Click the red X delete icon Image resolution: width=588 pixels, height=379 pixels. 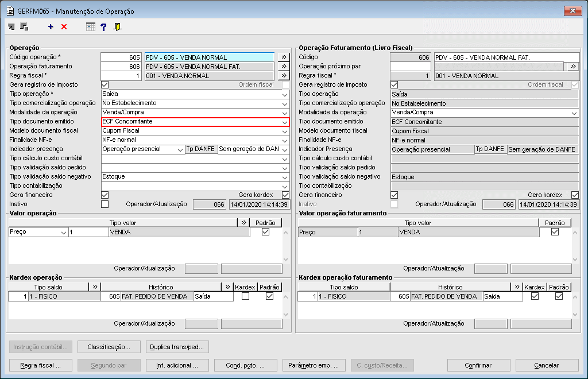64,26
